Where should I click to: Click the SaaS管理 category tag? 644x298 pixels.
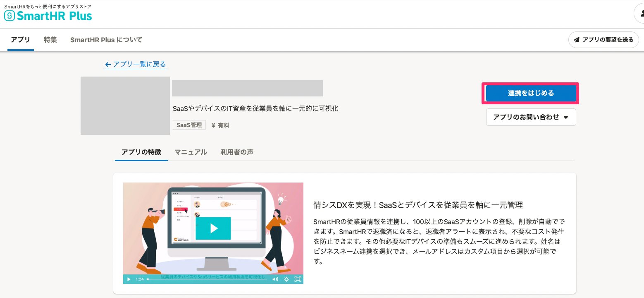click(x=189, y=125)
